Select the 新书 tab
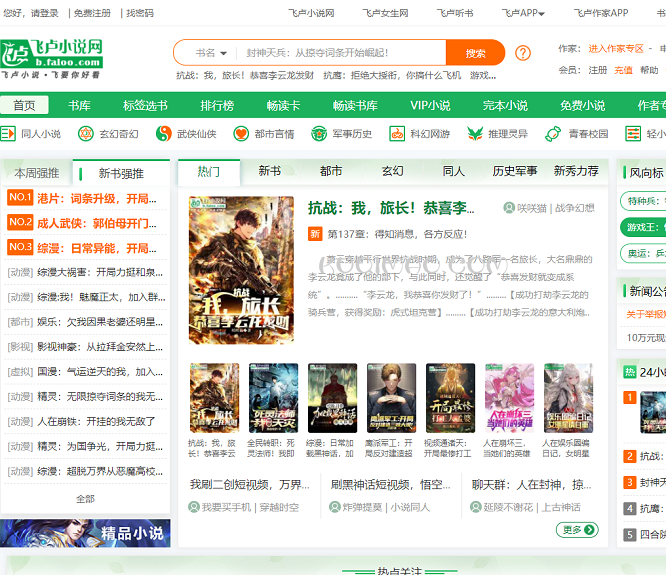 click(270, 171)
